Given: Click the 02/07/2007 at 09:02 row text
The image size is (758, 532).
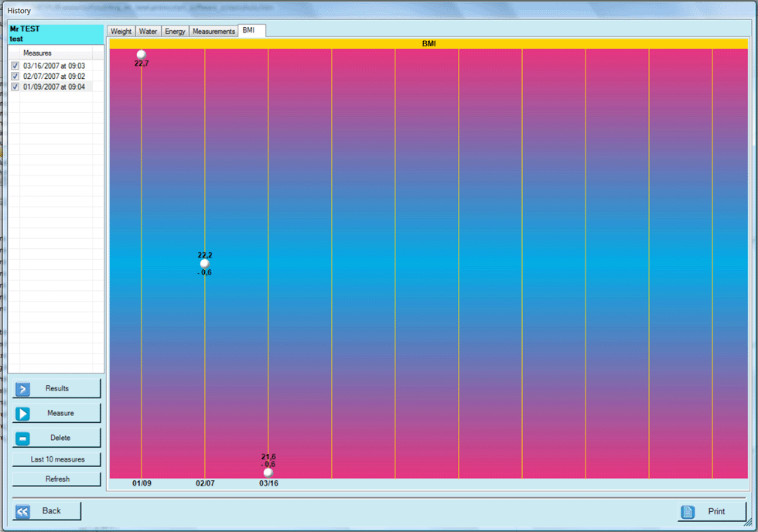Looking at the screenshot, I should (x=54, y=77).
